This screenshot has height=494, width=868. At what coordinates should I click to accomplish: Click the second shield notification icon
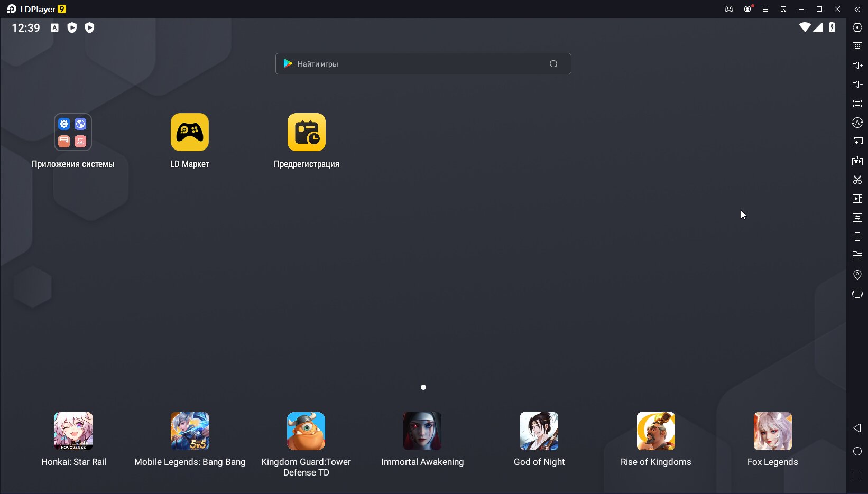(x=89, y=28)
